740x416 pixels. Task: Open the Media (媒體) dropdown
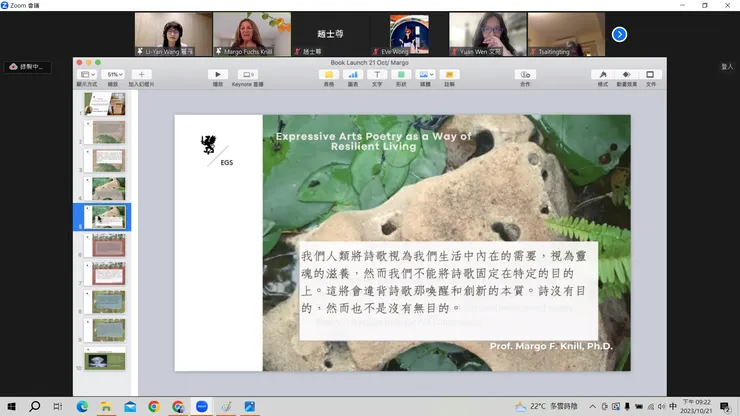pos(425,75)
